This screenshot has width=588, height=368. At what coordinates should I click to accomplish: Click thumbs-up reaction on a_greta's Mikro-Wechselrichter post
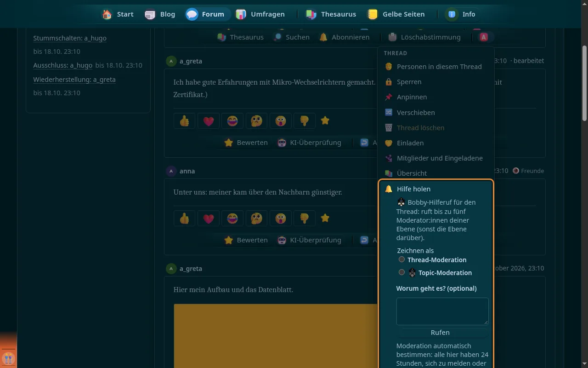(185, 121)
